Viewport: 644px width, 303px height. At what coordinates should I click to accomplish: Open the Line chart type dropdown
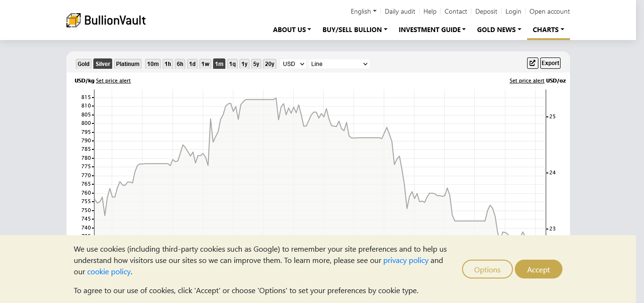click(339, 64)
